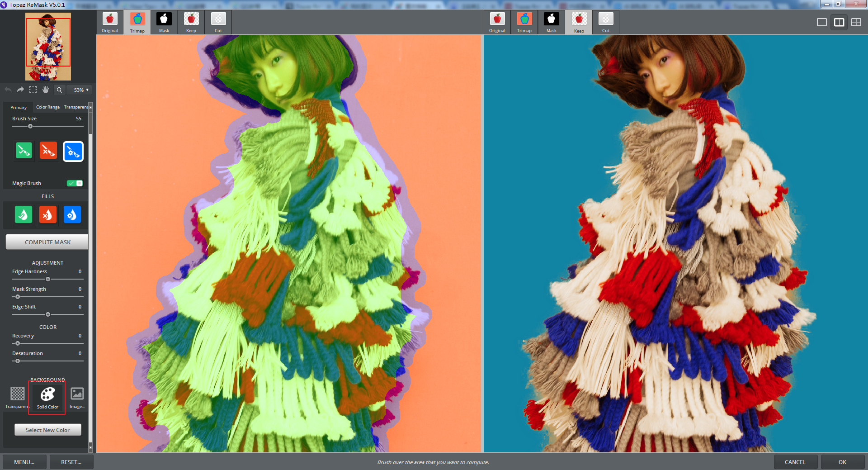Select the blue Compute brush
The width and height of the screenshot is (868, 470).
click(x=73, y=152)
